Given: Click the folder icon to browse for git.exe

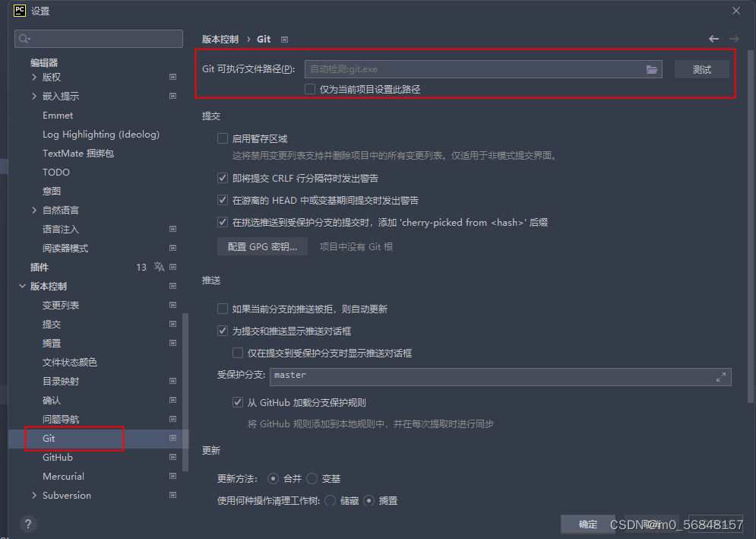Looking at the screenshot, I should click(652, 68).
